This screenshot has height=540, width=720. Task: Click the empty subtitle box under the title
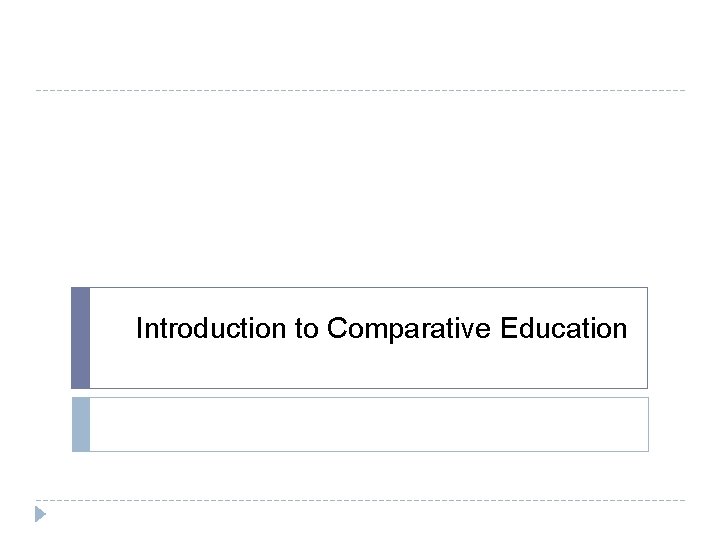tap(368, 424)
